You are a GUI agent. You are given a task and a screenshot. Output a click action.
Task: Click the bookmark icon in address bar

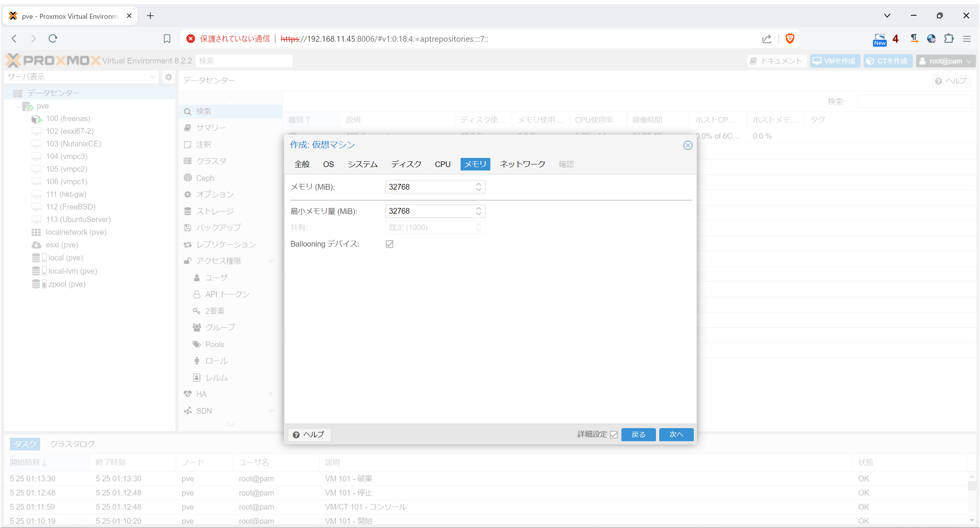[167, 39]
